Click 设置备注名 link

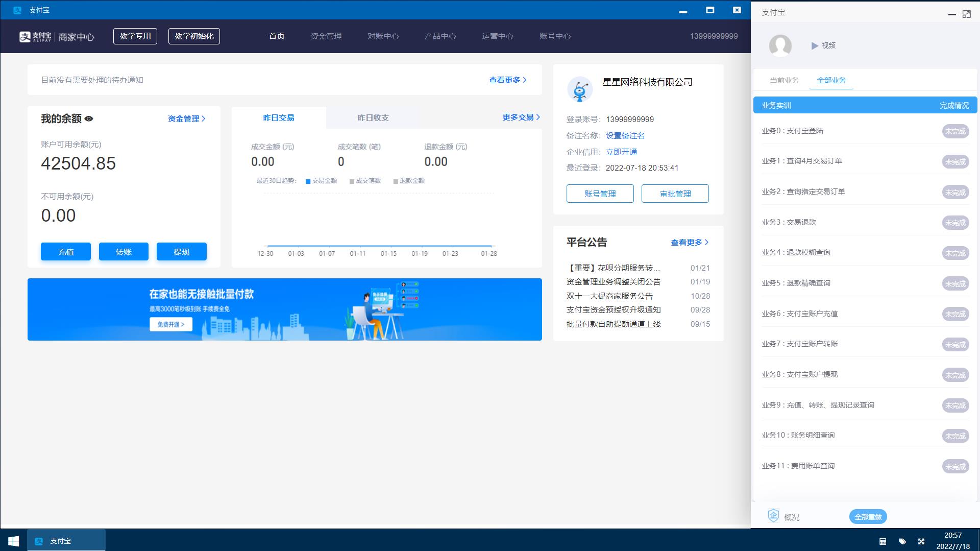(x=625, y=136)
